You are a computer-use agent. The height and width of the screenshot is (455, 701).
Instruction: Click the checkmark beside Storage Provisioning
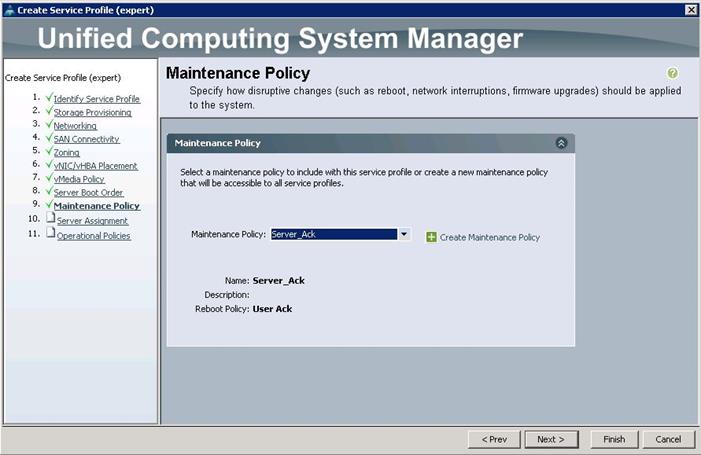pos(49,110)
